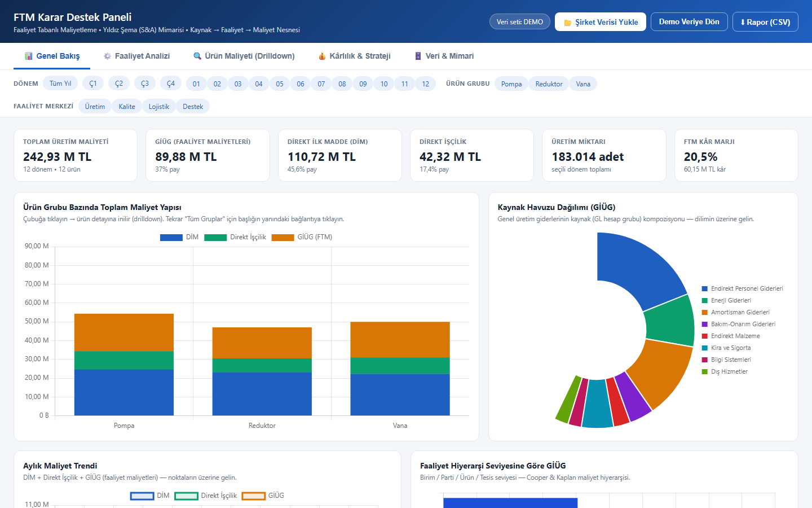Toggle the Tüm Yıl period filter chip
812x508 pixels.
point(60,84)
